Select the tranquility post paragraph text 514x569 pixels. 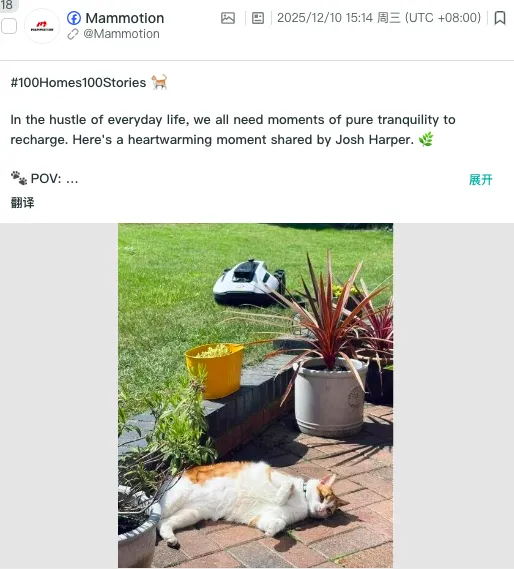[x=233, y=130]
